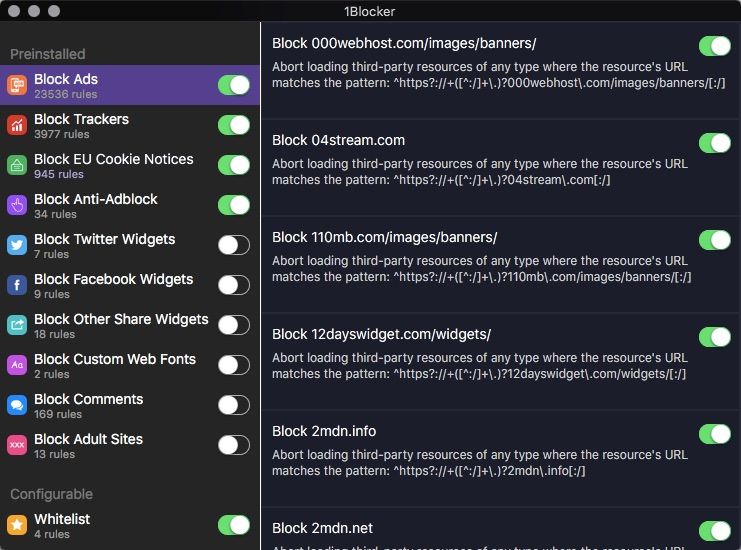This screenshot has width=741, height=550.
Task: Open Block Anti-Adblock category
Action: [130, 205]
